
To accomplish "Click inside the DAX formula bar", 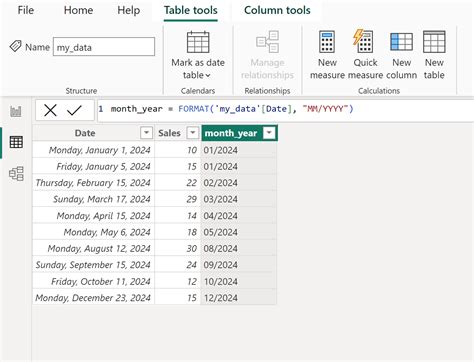I will click(x=286, y=110).
